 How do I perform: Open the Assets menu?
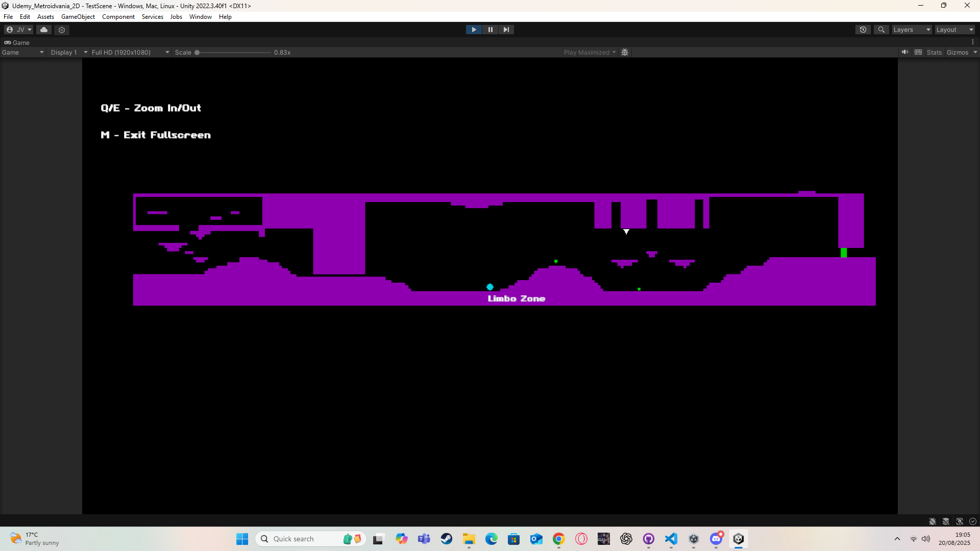(x=45, y=17)
